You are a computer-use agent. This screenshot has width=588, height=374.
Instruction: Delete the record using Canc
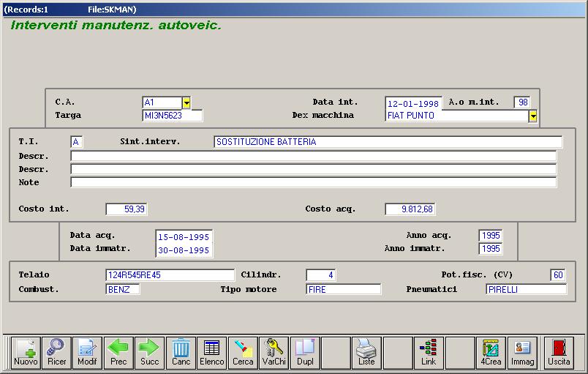coord(181,353)
